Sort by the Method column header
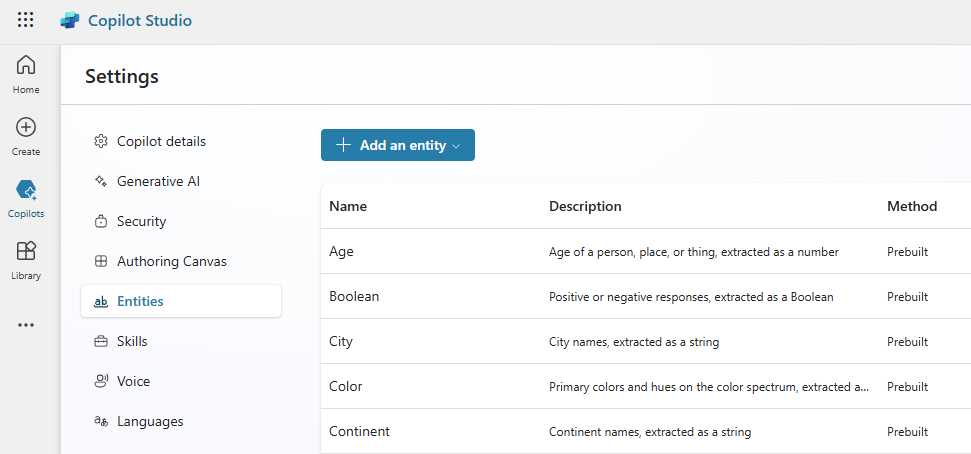This screenshot has width=971, height=454. [x=912, y=206]
